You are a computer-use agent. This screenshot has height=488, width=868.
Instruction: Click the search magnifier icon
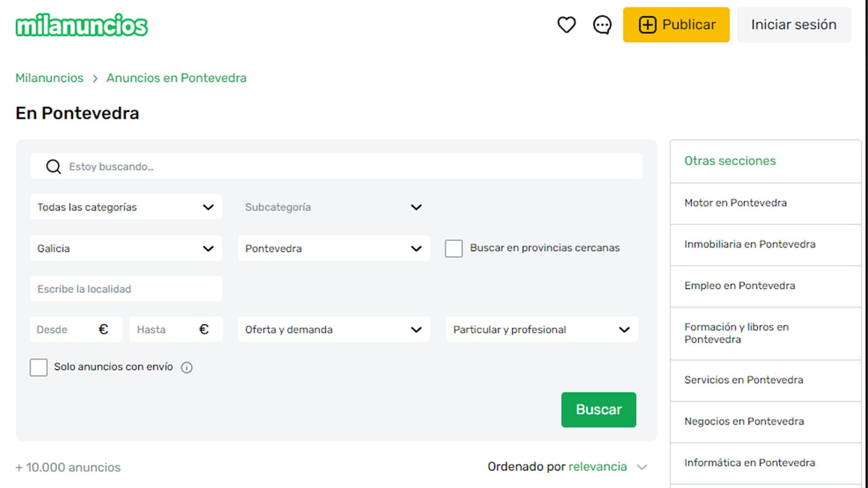(x=53, y=166)
